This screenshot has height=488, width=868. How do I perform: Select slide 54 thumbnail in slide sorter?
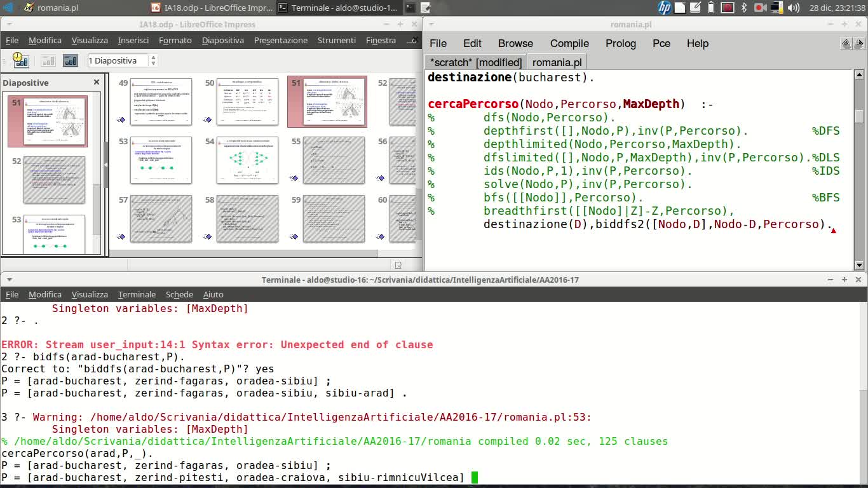247,159
